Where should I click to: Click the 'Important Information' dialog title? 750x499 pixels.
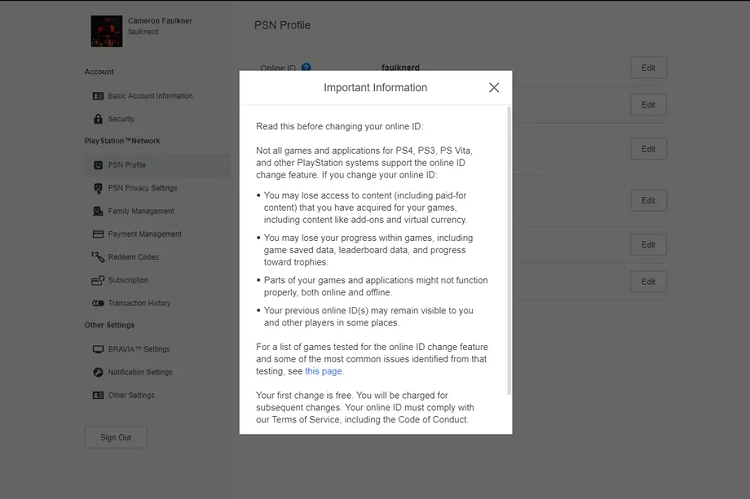[375, 88]
